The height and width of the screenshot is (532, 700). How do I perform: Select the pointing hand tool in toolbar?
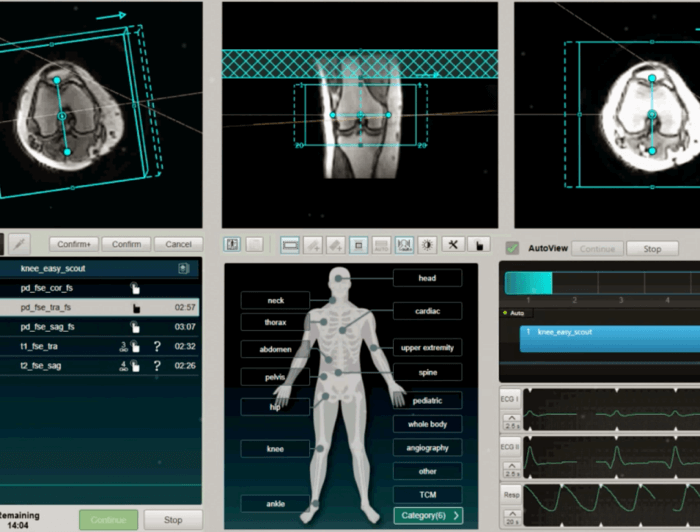477,244
